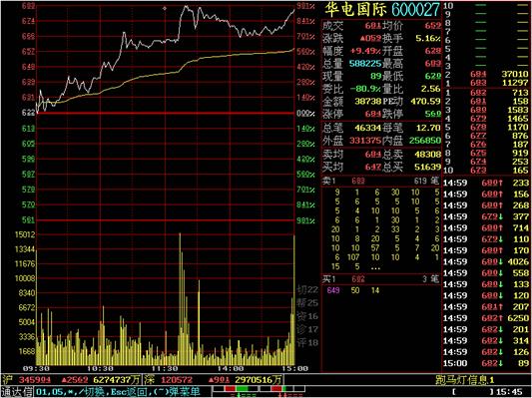Image resolution: width=532 pixels, height=398 pixels.
Task: Click the small diamond marker above the price chart
Action: tap(165, 8)
